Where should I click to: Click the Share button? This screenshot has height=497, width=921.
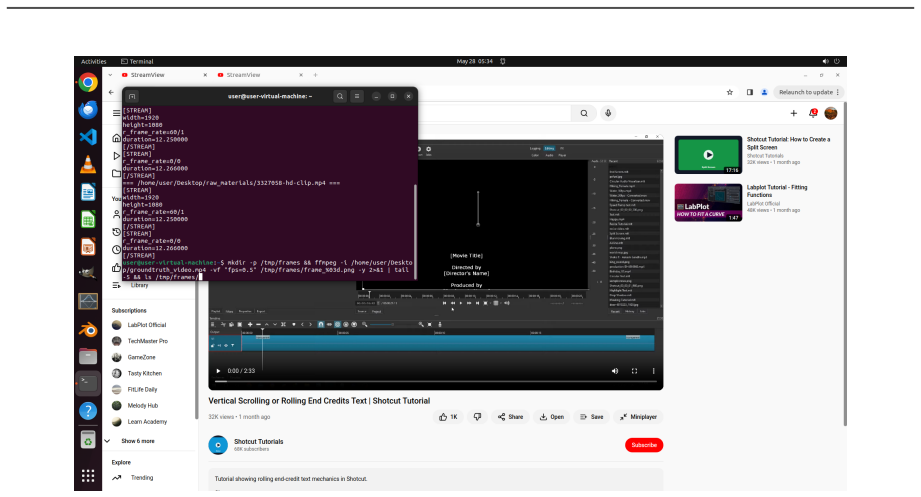point(510,417)
